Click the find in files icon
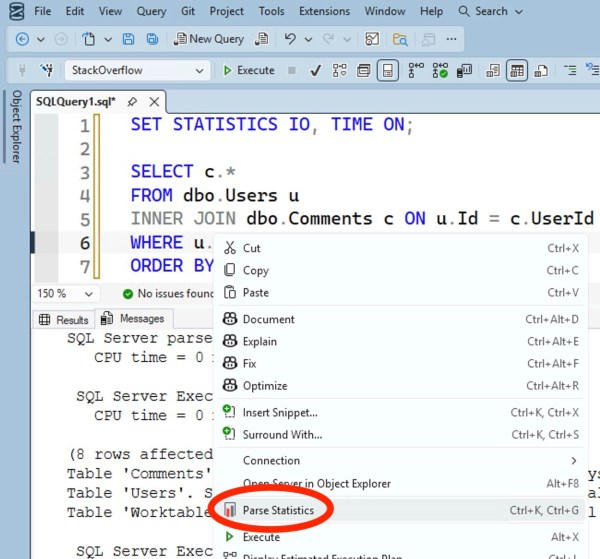600x559 pixels. point(400,39)
